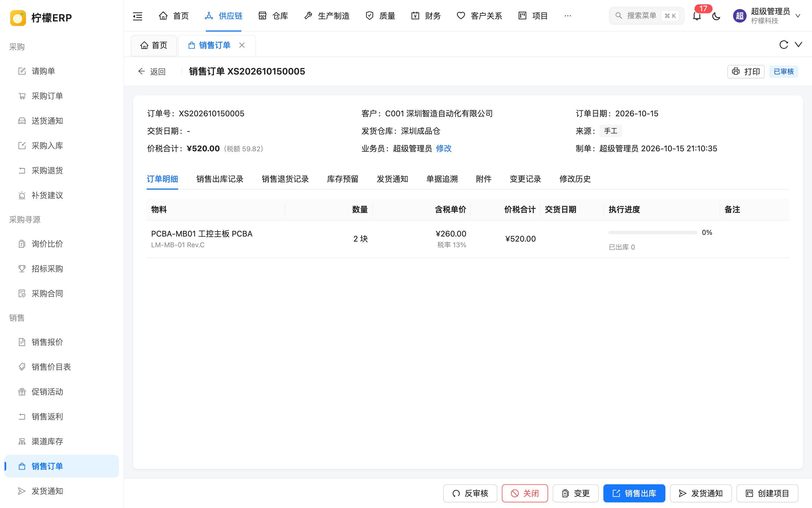Open the 首页 page tab

[154, 45]
